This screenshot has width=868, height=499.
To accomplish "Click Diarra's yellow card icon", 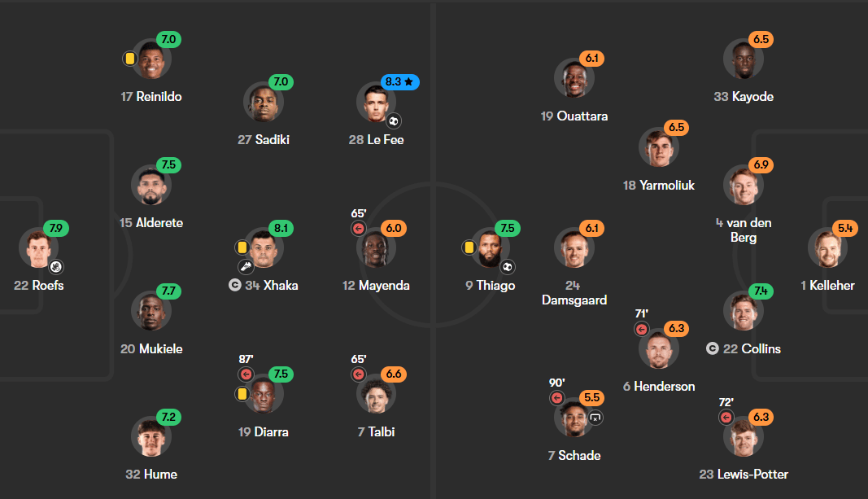I will tap(242, 394).
